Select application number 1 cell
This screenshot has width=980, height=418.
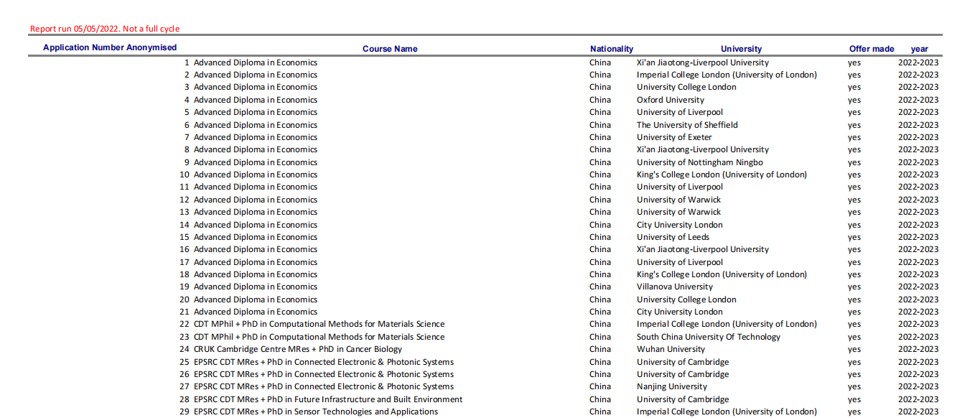(187, 62)
